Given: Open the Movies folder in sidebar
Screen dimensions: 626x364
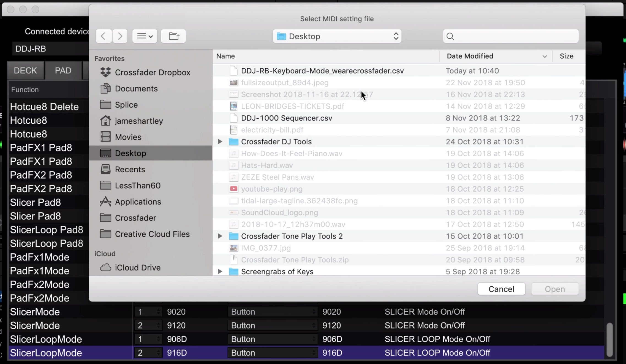Looking at the screenshot, I should click(128, 137).
